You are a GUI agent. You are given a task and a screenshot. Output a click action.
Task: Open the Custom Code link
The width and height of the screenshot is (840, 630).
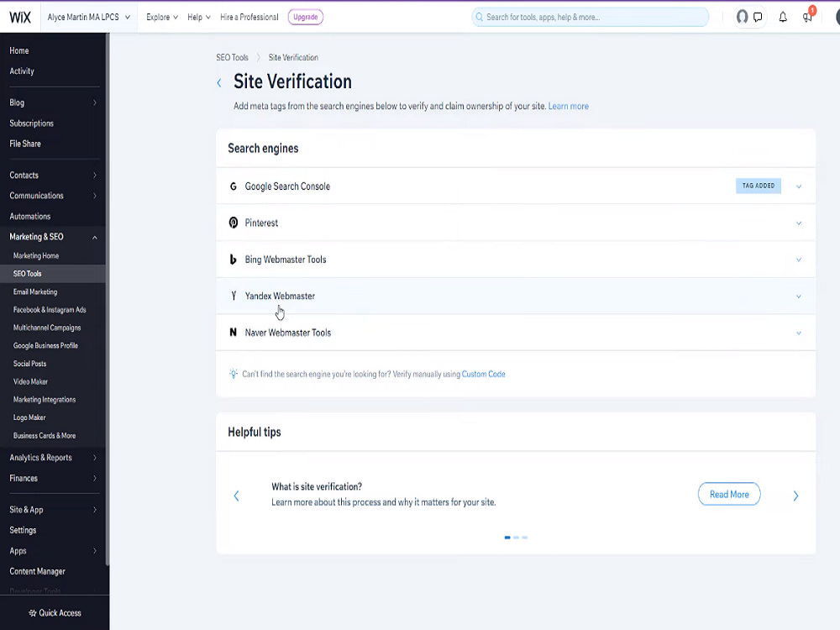[484, 374]
